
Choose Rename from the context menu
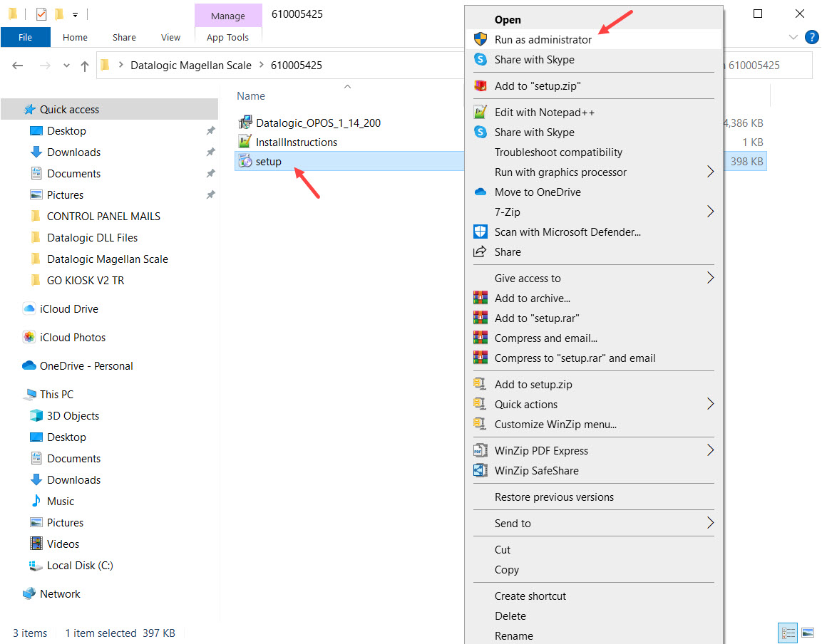point(593,635)
